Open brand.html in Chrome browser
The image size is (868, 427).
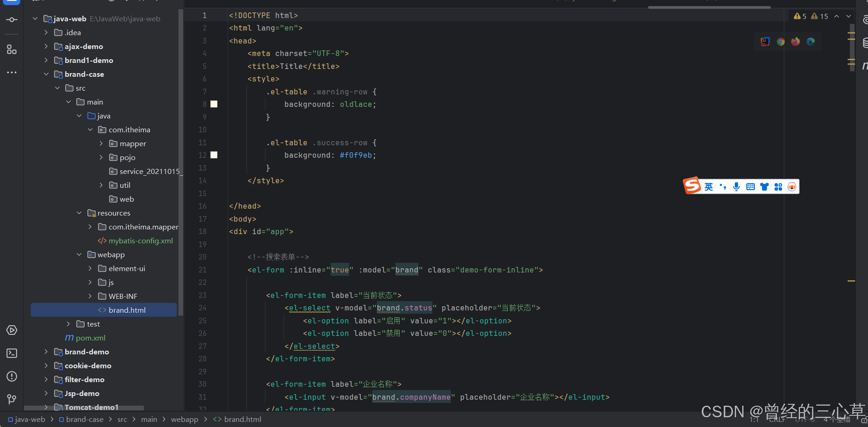pyautogui.click(x=781, y=42)
